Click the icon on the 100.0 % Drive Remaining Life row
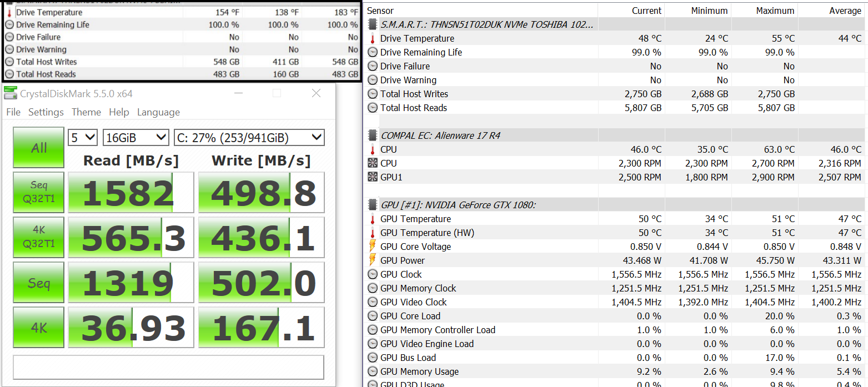868x387 pixels. point(9,24)
